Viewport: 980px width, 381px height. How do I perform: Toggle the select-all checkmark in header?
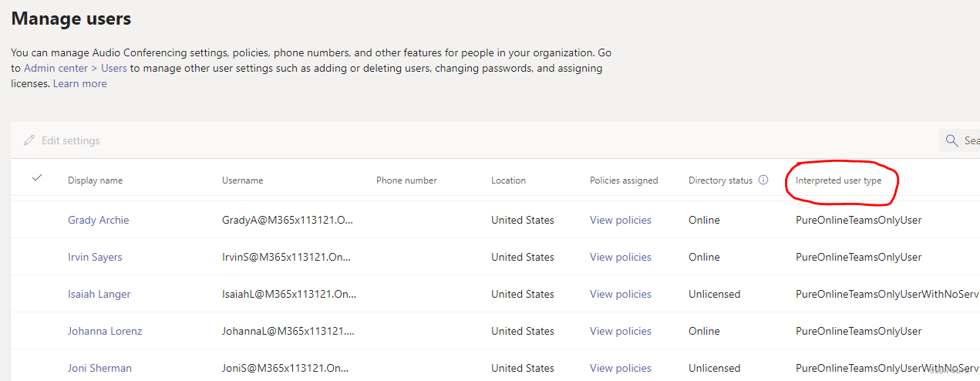tap(37, 178)
